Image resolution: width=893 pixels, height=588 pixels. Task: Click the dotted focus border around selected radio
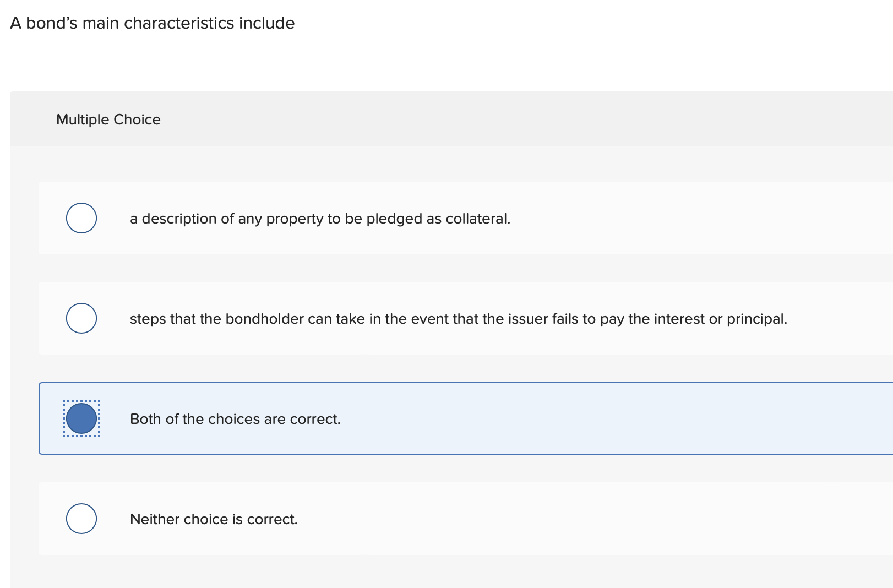81,400
